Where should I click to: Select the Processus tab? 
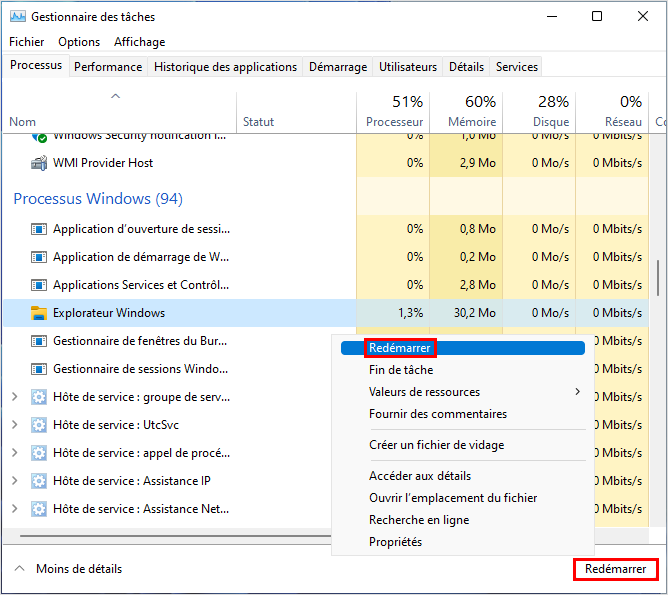(x=36, y=65)
